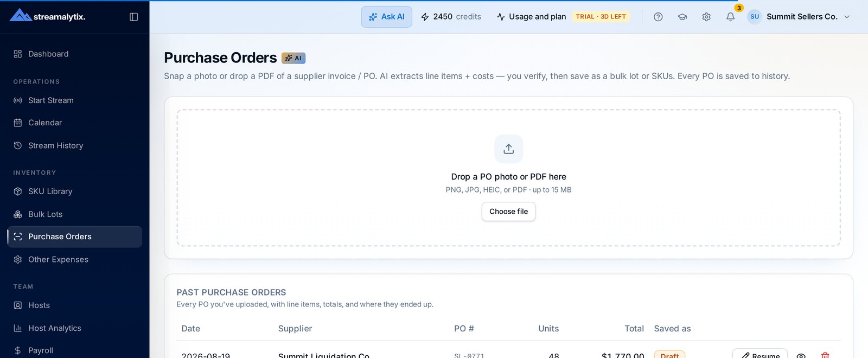Click the Payroll dollar icon
This screenshot has height=358, width=868.
click(x=18, y=350)
